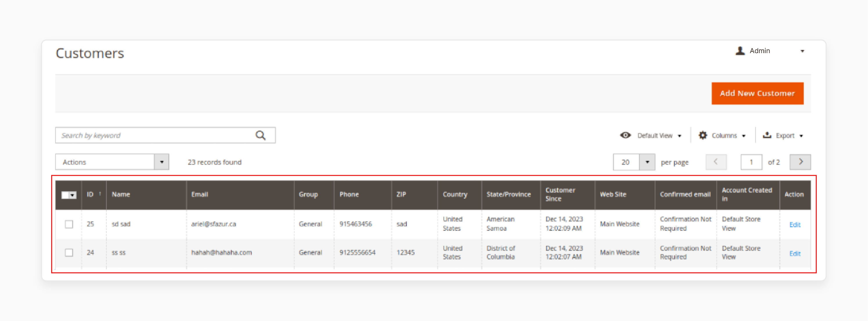Sort by the Confirmed email column header

(686, 194)
